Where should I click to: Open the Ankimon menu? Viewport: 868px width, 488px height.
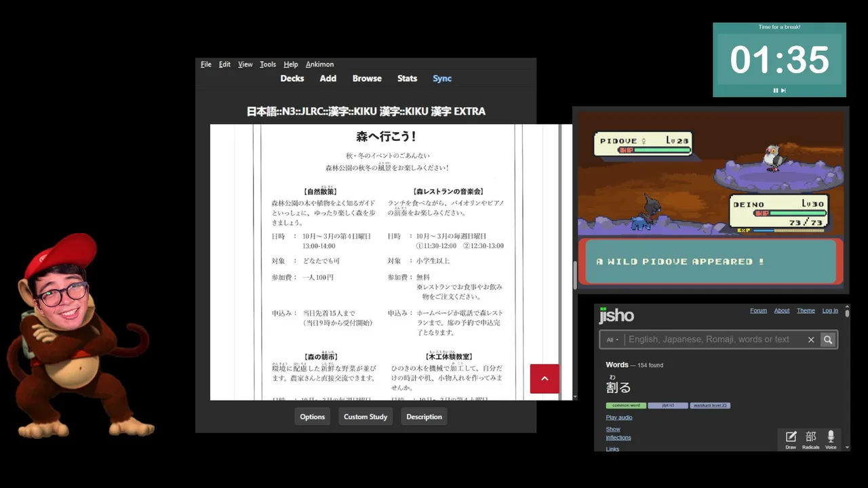(x=319, y=64)
